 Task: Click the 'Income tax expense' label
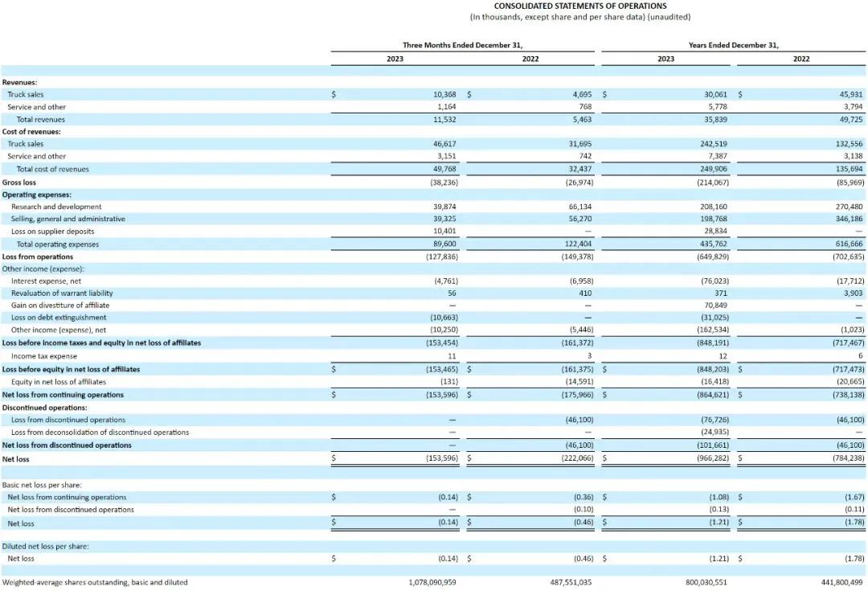[x=43, y=356]
